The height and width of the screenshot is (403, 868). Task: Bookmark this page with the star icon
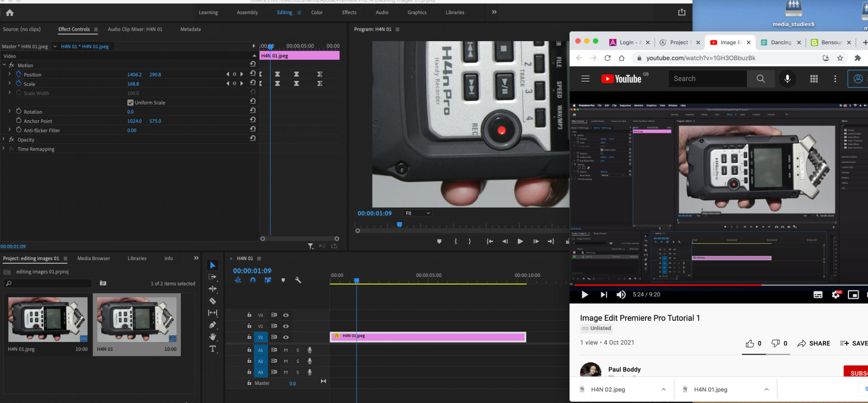click(x=840, y=58)
